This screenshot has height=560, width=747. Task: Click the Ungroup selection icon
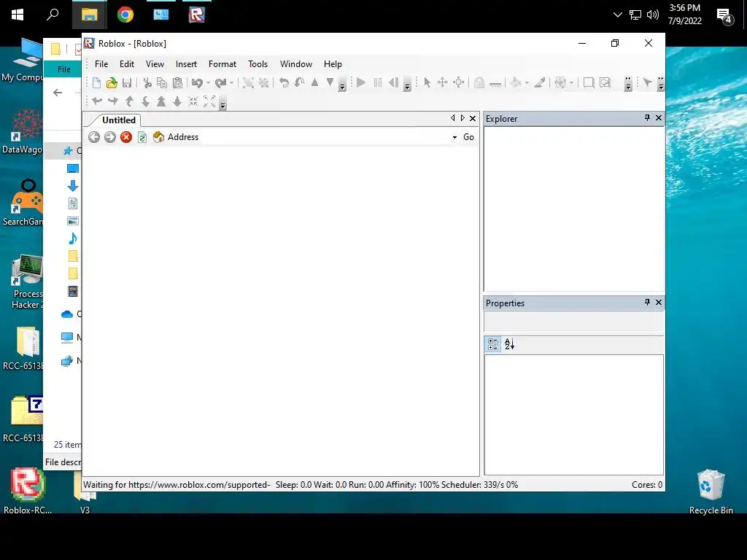(x=263, y=83)
